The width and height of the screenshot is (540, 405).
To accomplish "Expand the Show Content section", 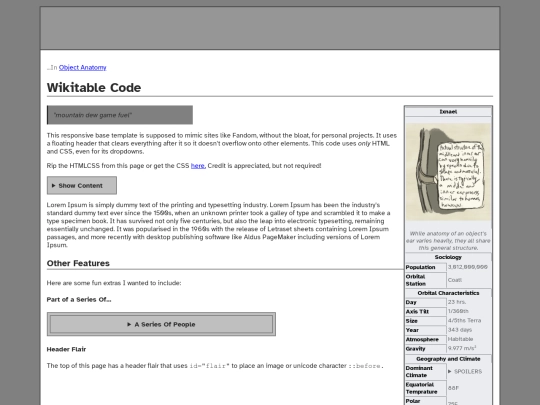I will click(82, 186).
